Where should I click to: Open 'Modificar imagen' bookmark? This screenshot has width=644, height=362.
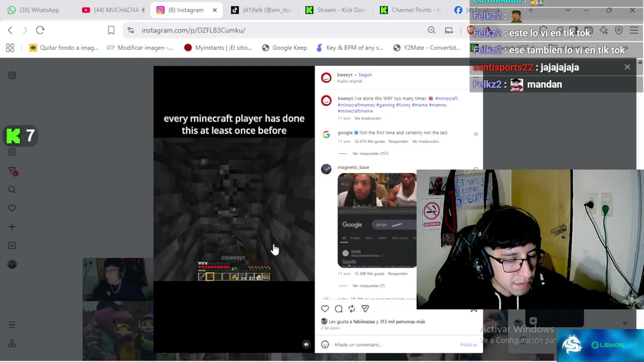[140, 48]
